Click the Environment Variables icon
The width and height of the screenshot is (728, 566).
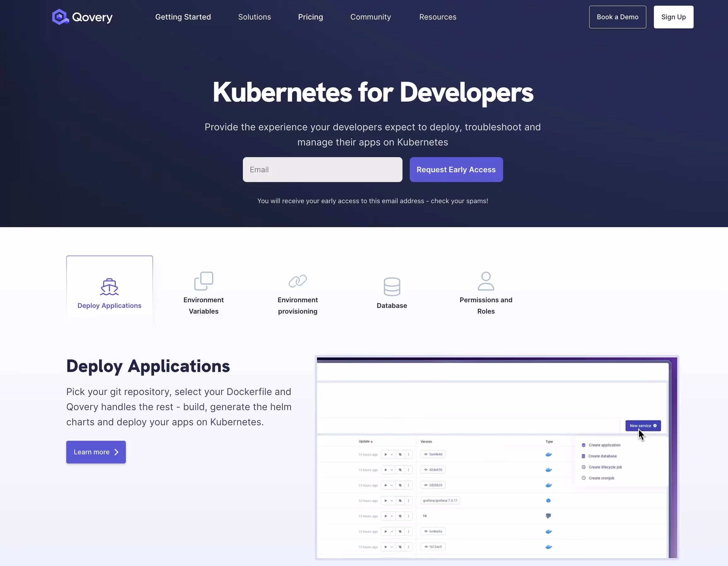[x=204, y=281]
